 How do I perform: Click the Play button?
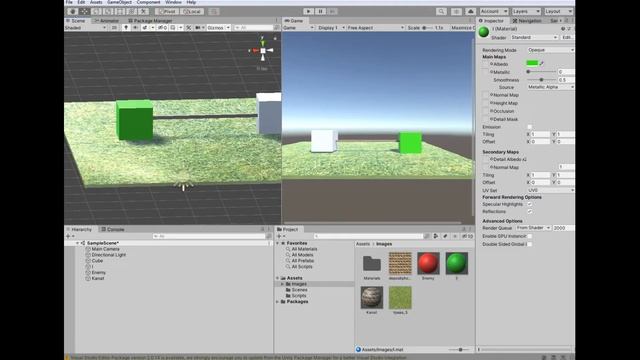coord(308,11)
